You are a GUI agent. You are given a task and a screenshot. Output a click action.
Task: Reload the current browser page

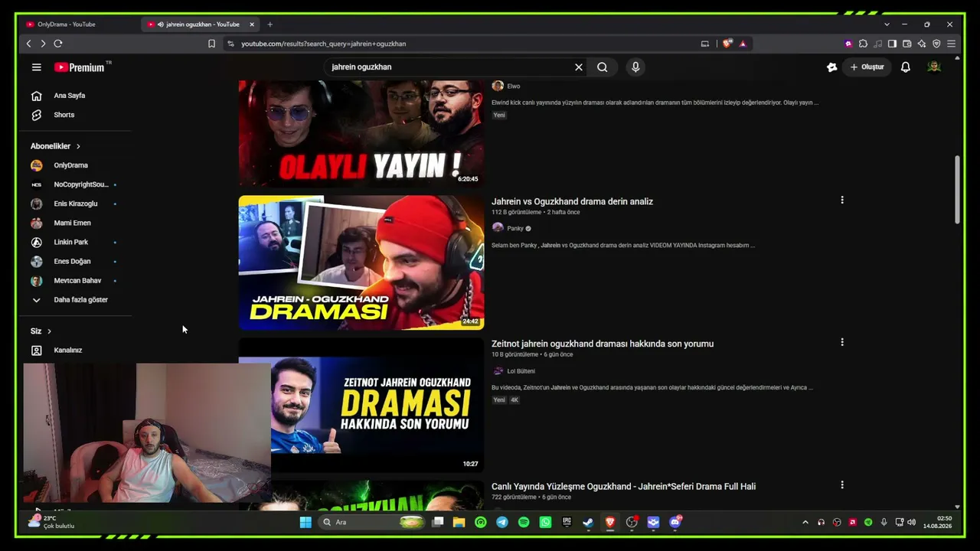pos(58,44)
